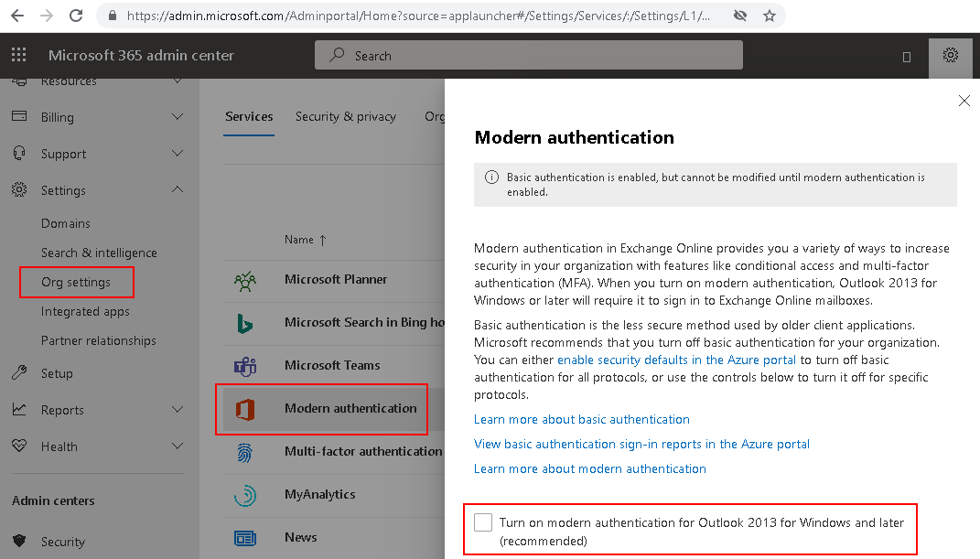Open settings gear in top header
Viewport: 980px width, 559px height.
(x=951, y=55)
